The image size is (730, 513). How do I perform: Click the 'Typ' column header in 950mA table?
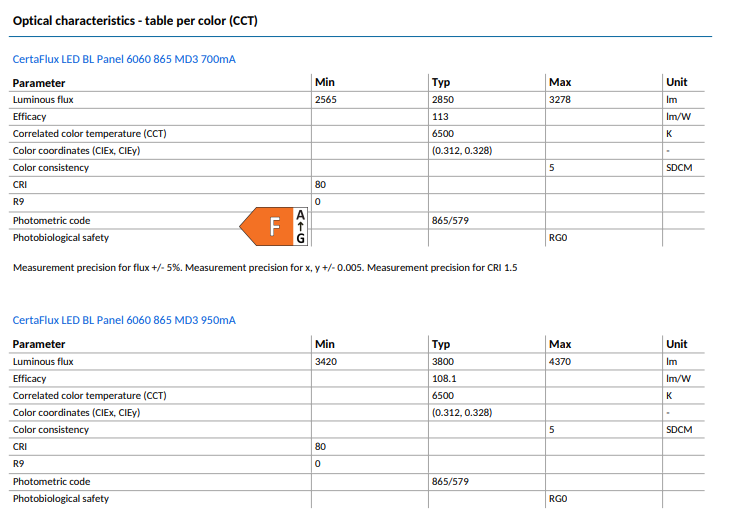click(x=441, y=345)
